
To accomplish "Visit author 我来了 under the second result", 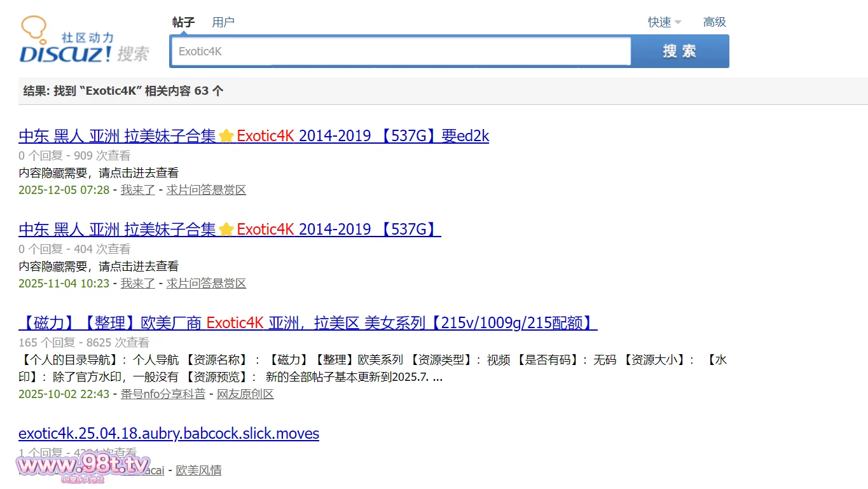I will point(138,284).
